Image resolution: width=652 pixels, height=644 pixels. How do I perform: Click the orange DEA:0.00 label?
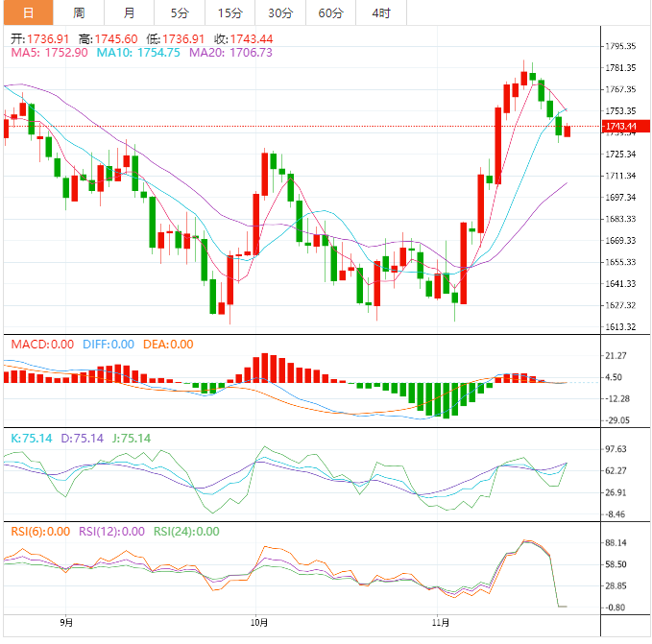(167, 345)
